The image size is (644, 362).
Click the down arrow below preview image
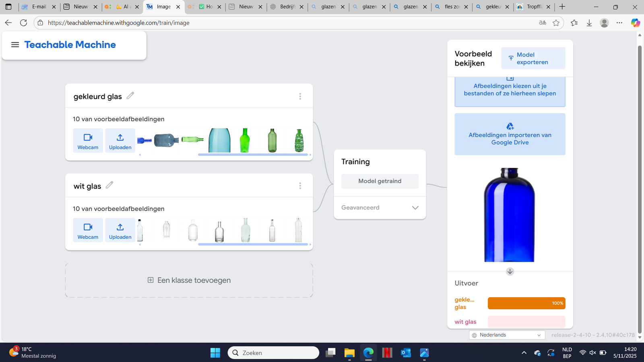click(x=510, y=271)
